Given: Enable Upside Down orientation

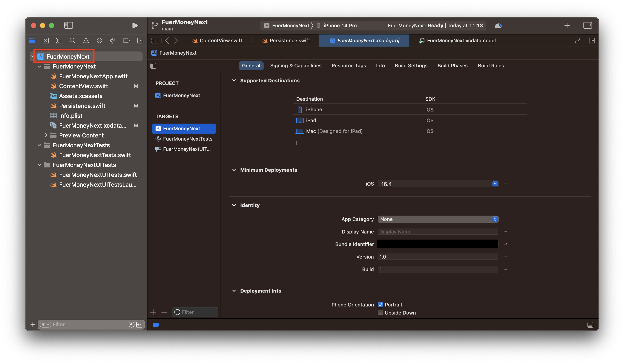Looking at the screenshot, I should tap(380, 313).
